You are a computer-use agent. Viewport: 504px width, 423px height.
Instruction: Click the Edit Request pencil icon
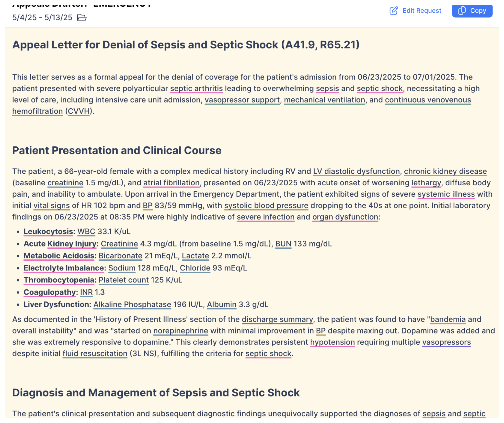click(394, 11)
